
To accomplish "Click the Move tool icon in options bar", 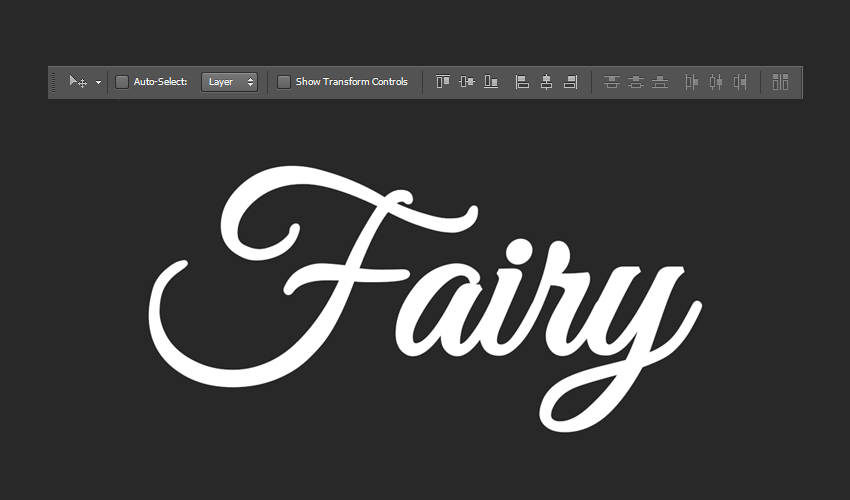I will tap(77, 82).
